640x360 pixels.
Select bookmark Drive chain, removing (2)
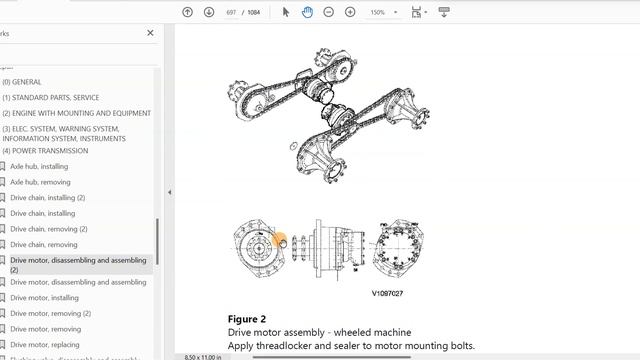49,229
